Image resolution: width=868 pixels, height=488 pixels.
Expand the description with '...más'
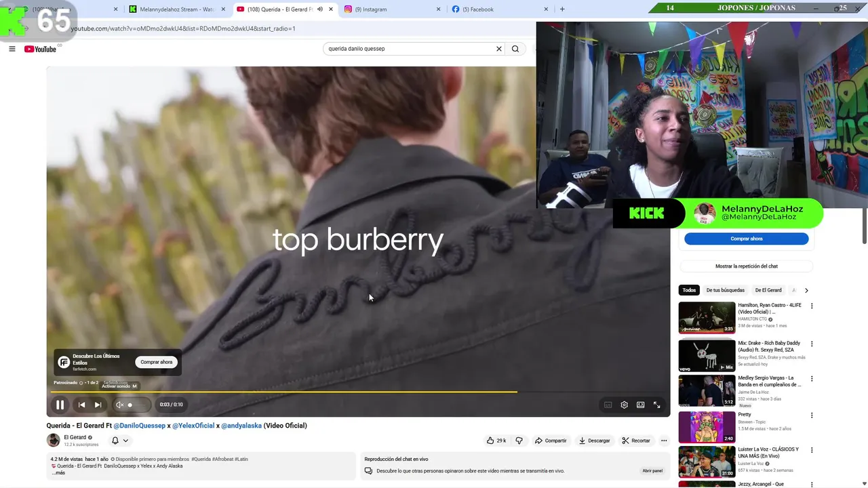click(58, 473)
